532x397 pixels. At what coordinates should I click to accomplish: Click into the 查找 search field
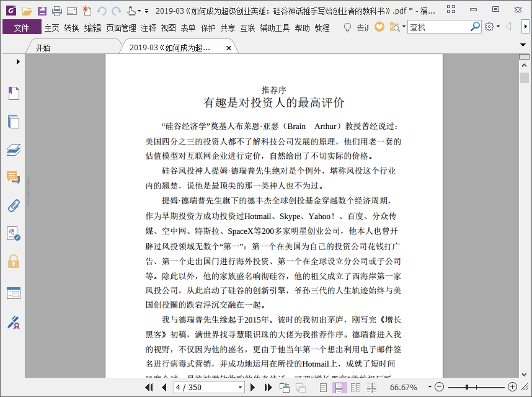point(439,27)
